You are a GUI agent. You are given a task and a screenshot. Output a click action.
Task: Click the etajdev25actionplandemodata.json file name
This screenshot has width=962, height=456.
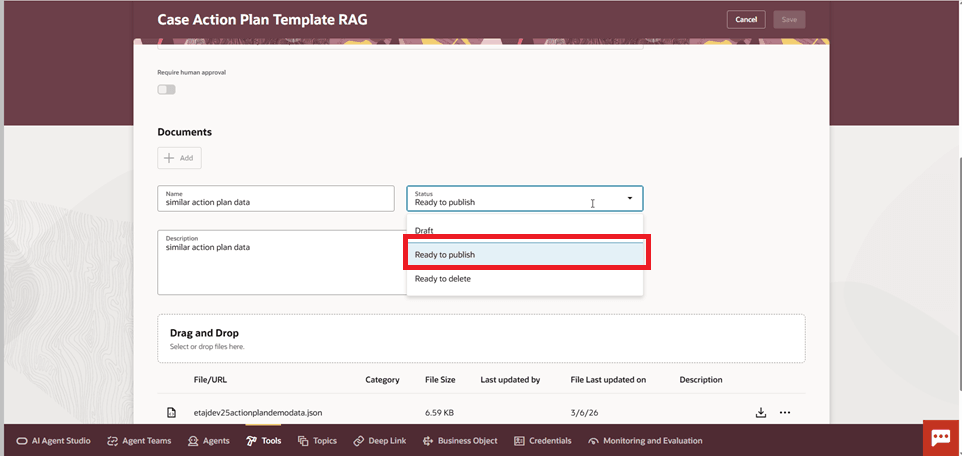pyautogui.click(x=258, y=412)
